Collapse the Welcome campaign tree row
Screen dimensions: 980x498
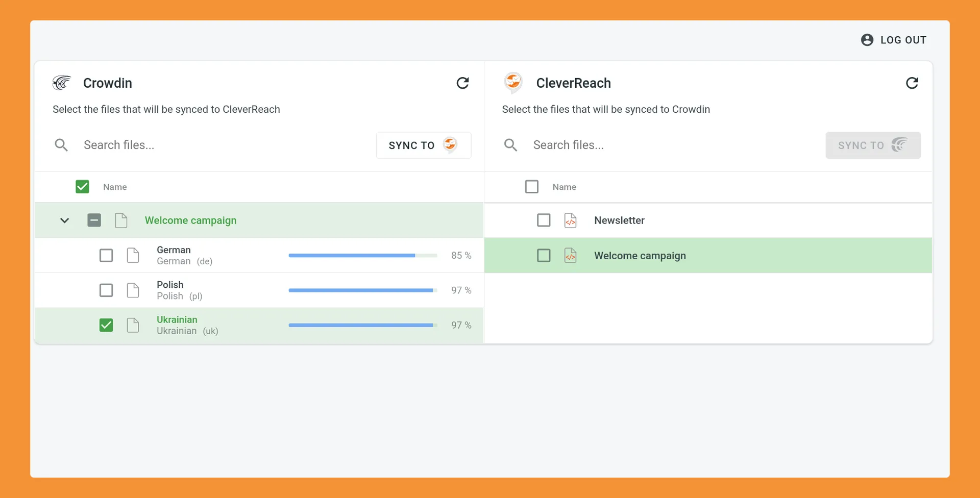point(64,220)
